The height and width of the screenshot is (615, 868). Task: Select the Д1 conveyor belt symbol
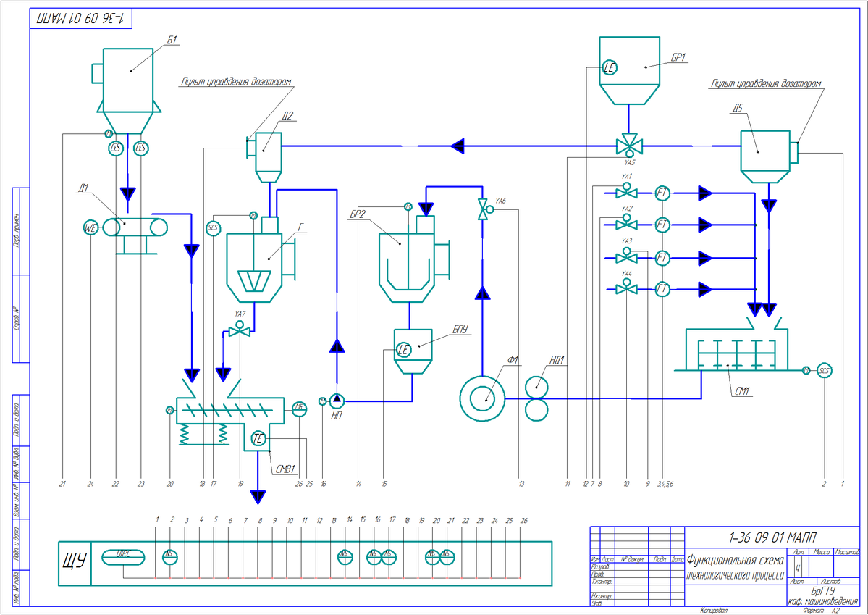tap(135, 227)
